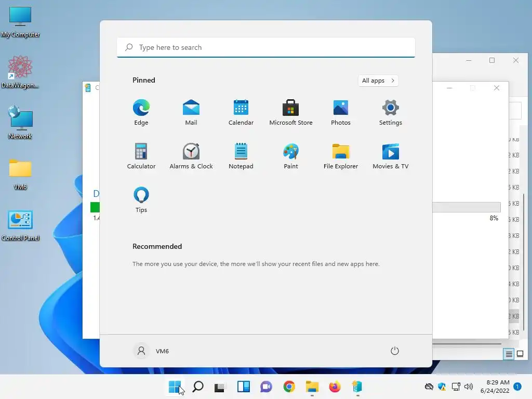
Task: Open the network tray icon
Action: pyautogui.click(x=456, y=387)
